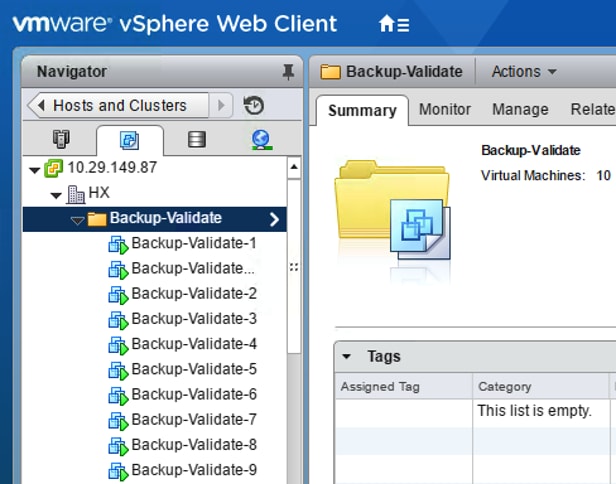Switch to Networking view icon
Screen dimensions: 616x484
[x=261, y=139]
